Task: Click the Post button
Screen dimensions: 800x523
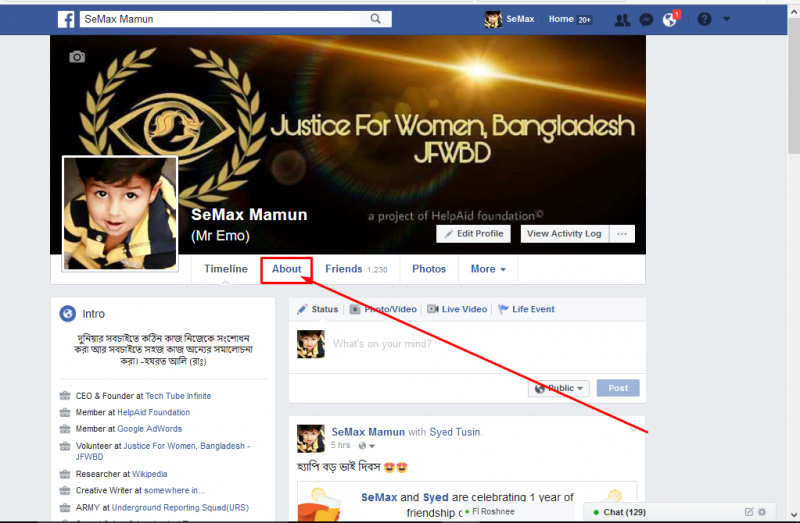Action: pos(618,388)
